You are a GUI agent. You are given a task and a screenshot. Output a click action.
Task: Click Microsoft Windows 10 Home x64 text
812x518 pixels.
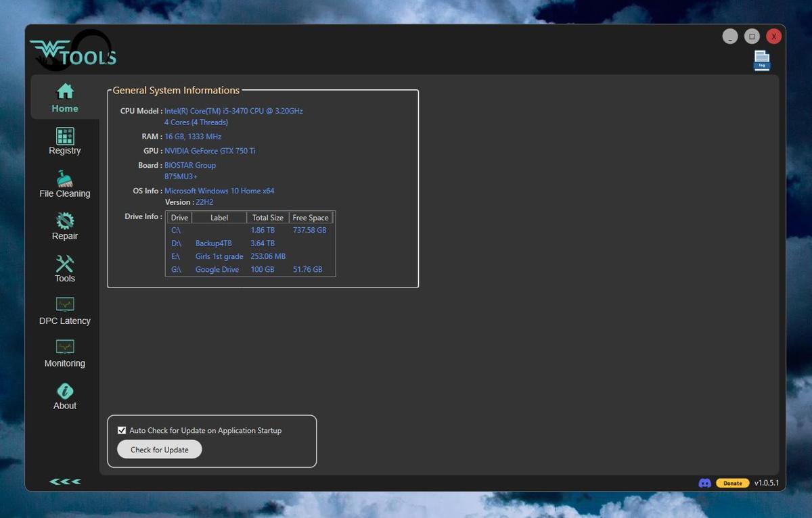click(x=219, y=191)
